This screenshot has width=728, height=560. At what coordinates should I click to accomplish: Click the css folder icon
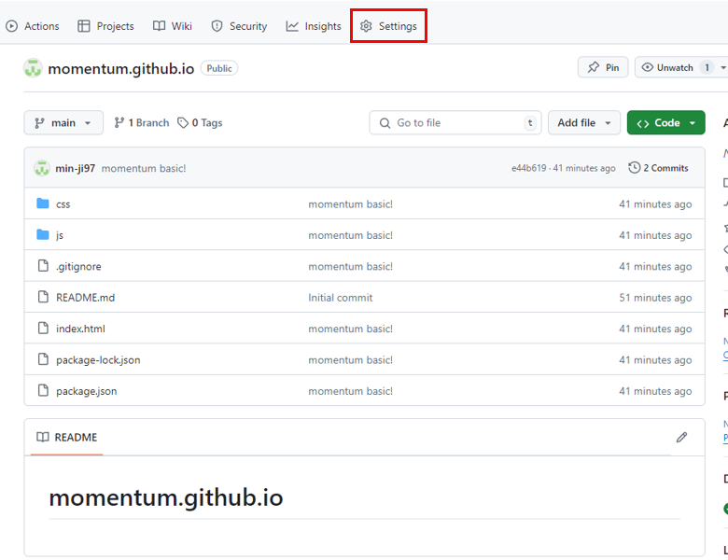pyautogui.click(x=43, y=203)
